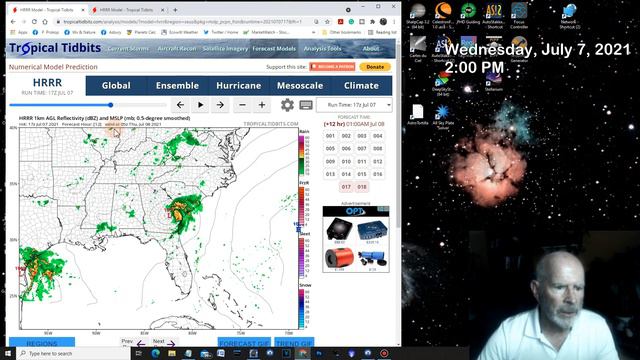Select the Hurricane model tab
Viewport: 640px width, 360px height.
[x=238, y=85]
